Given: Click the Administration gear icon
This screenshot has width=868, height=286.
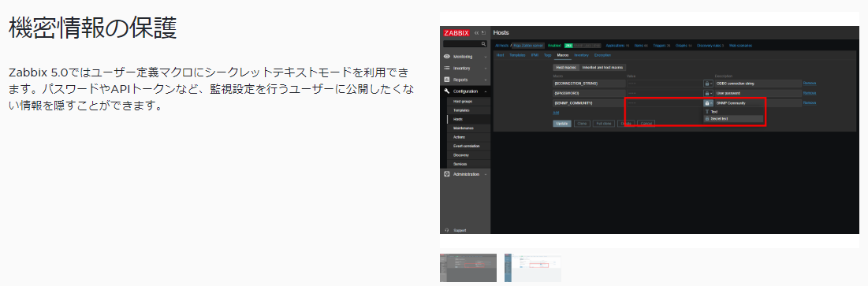Looking at the screenshot, I should (447, 174).
